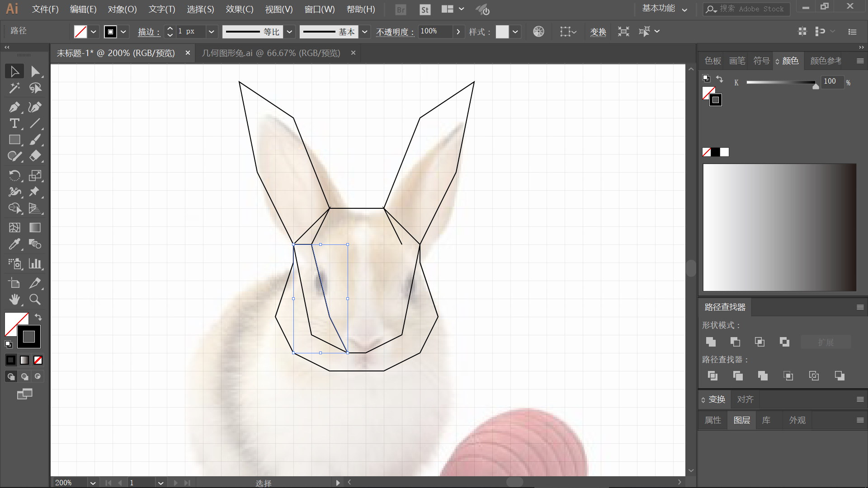Image resolution: width=868 pixels, height=488 pixels.
Task: Select the Direct Selection tool
Action: [35, 71]
